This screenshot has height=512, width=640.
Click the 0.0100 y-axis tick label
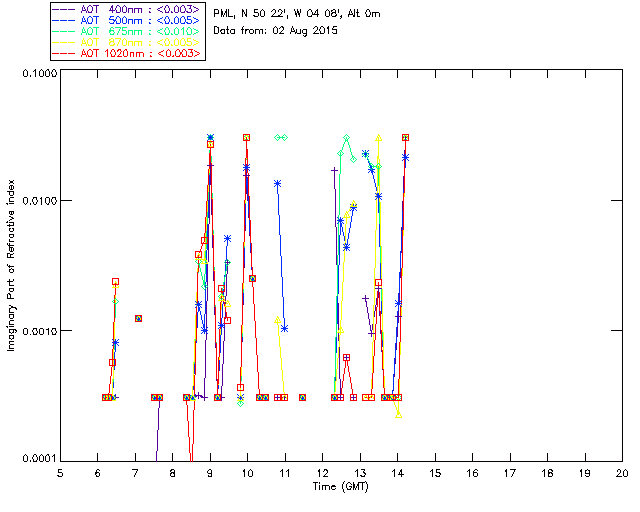tap(38, 202)
